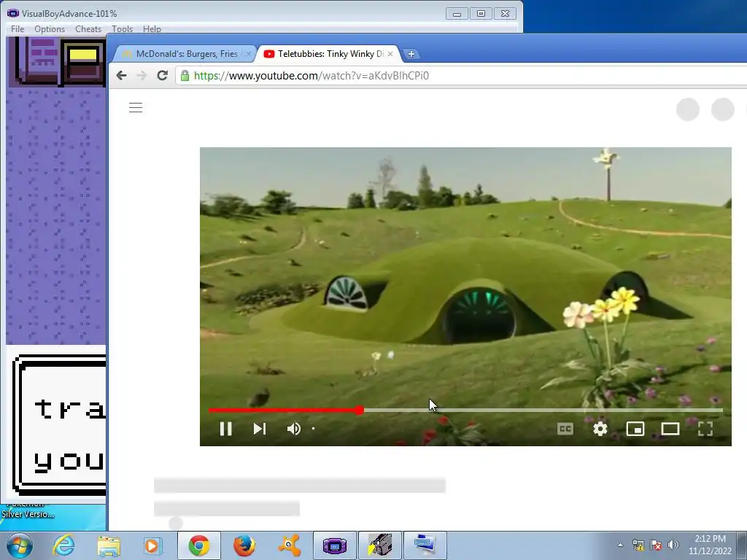This screenshot has height=560, width=747.
Task: Skip to next video
Action: point(260,429)
